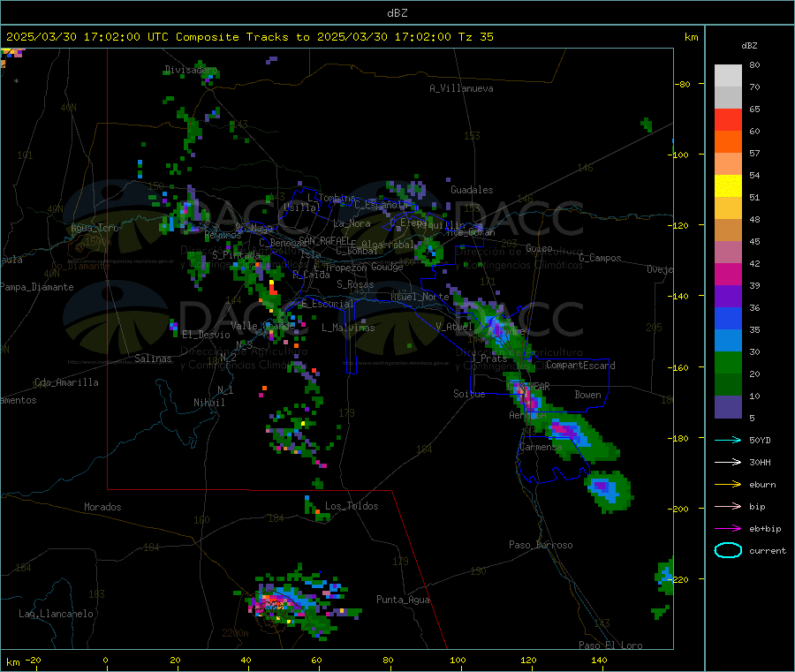
Task: Click the 'Pampa_Diamante' map label
Action: [37, 287]
